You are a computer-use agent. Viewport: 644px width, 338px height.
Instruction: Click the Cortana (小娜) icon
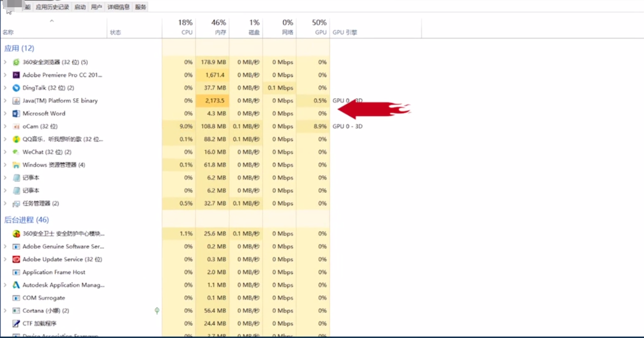click(x=16, y=310)
